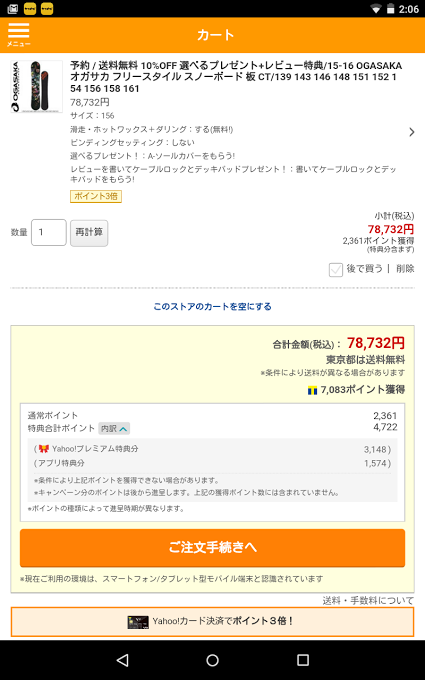Click the quantity input field
This screenshot has height=680, width=425.
click(x=49, y=232)
